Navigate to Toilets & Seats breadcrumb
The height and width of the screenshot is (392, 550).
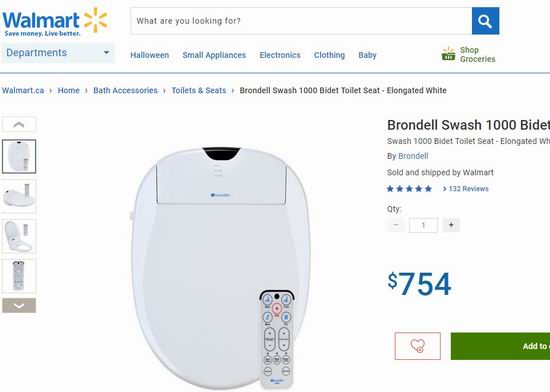coord(199,90)
